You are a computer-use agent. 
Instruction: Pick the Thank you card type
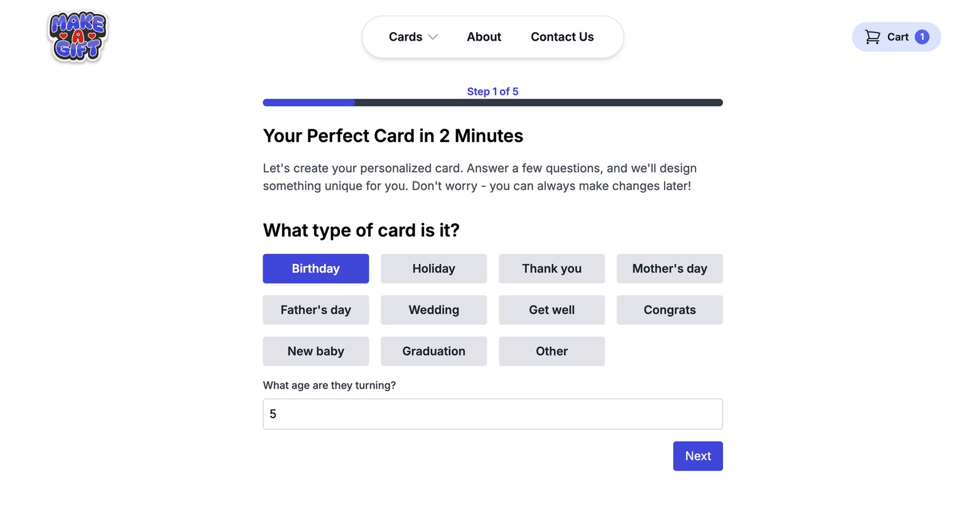point(551,269)
